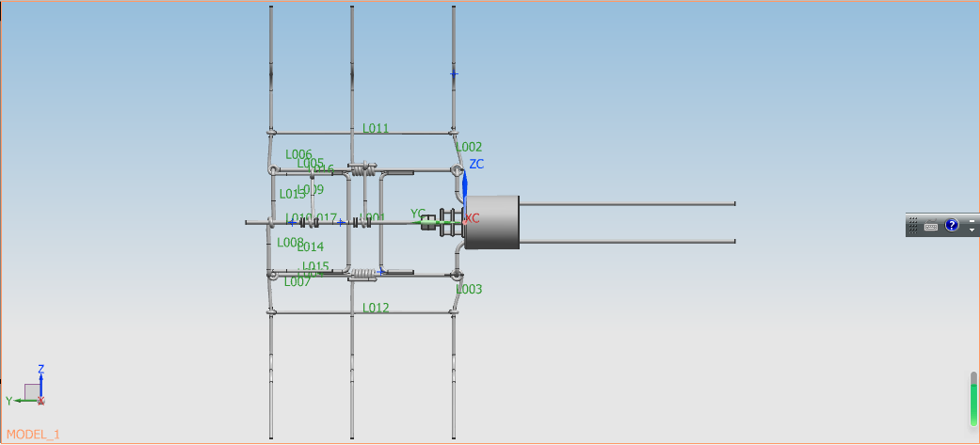Open the on-screen keyboard from the floating bar
The height and width of the screenshot is (445, 980).
[931, 226]
